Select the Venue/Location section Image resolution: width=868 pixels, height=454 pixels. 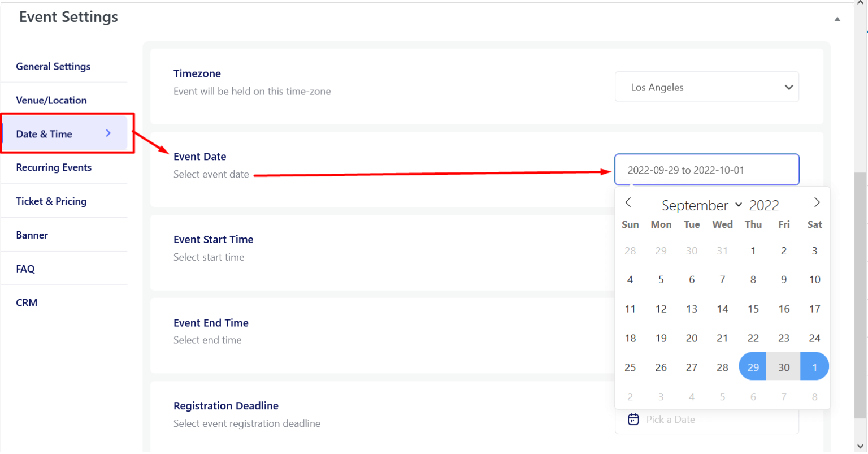point(51,100)
